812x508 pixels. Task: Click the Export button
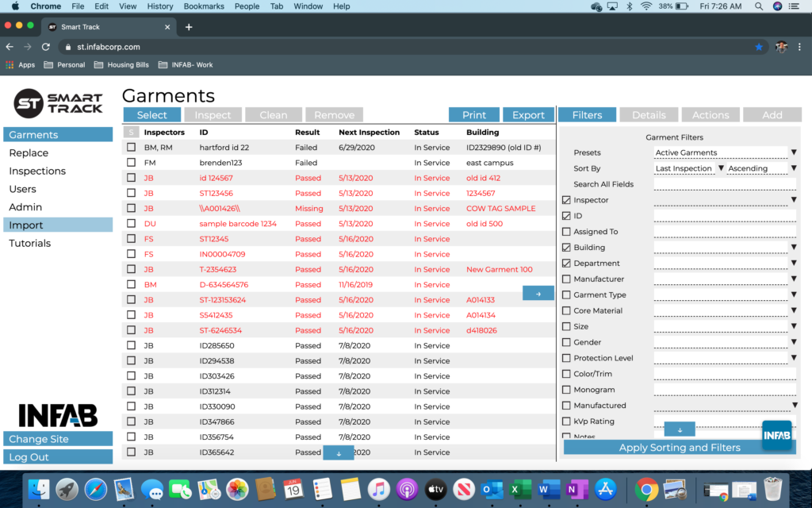pyautogui.click(x=528, y=114)
